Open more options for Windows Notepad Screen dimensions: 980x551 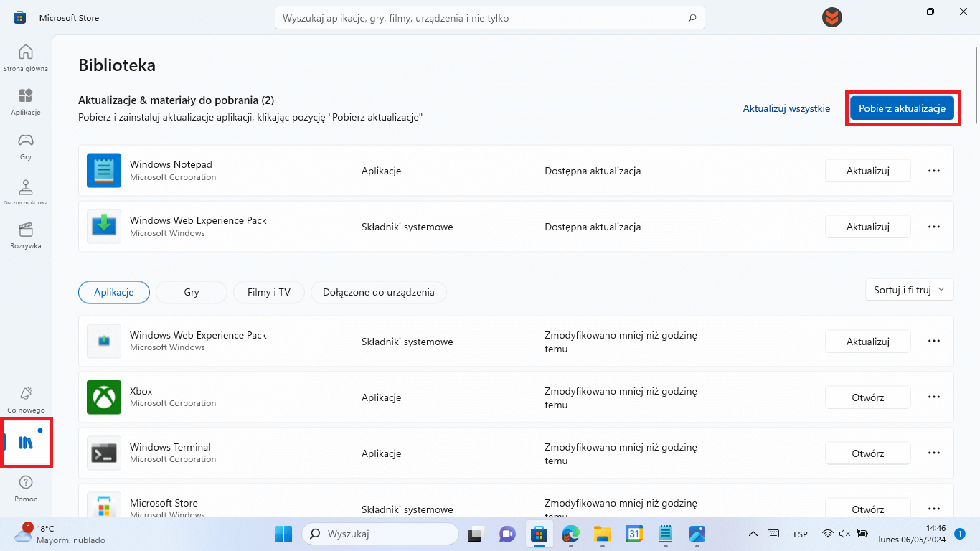pos(934,171)
